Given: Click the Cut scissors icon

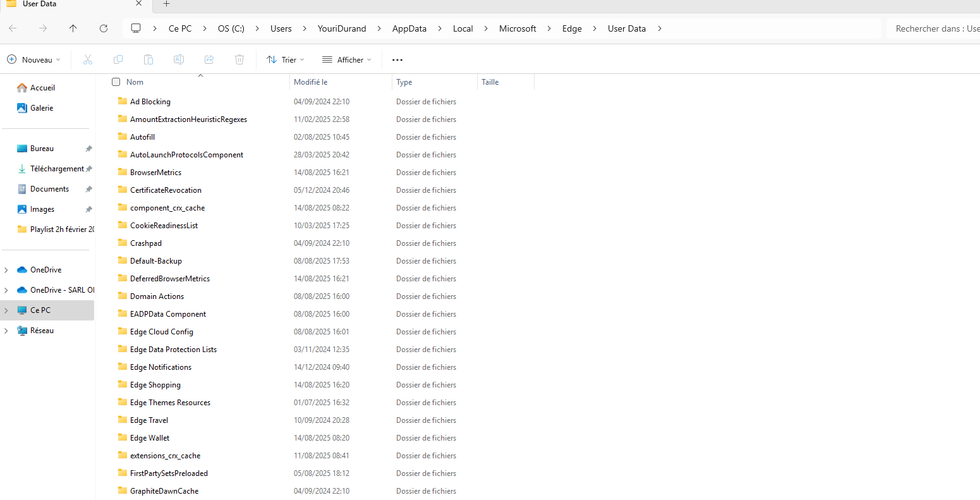Looking at the screenshot, I should point(88,59).
